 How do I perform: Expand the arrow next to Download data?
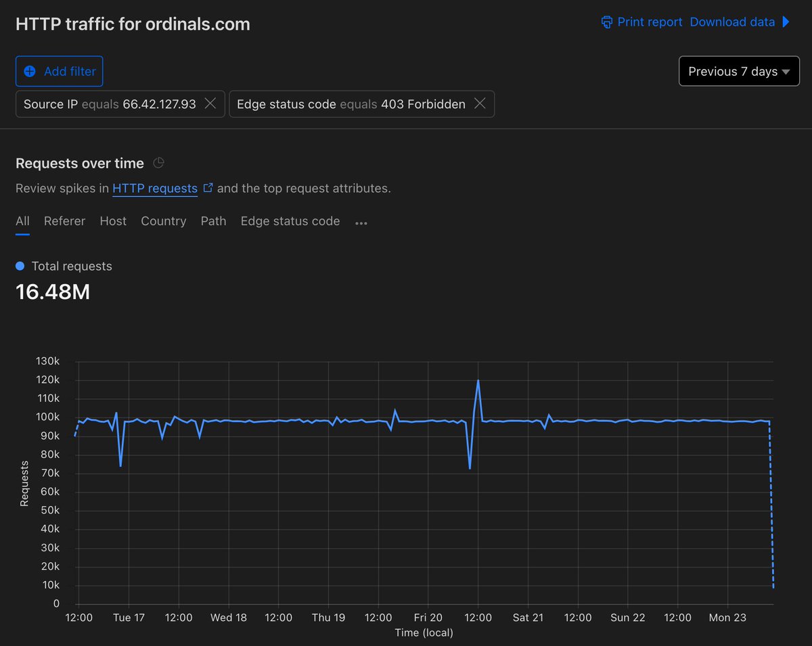click(x=786, y=22)
